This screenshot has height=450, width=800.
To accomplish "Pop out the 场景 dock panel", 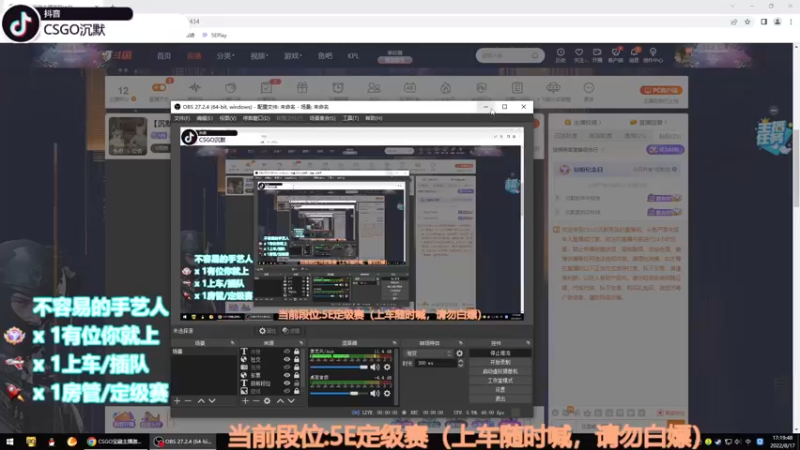I will pos(232,343).
